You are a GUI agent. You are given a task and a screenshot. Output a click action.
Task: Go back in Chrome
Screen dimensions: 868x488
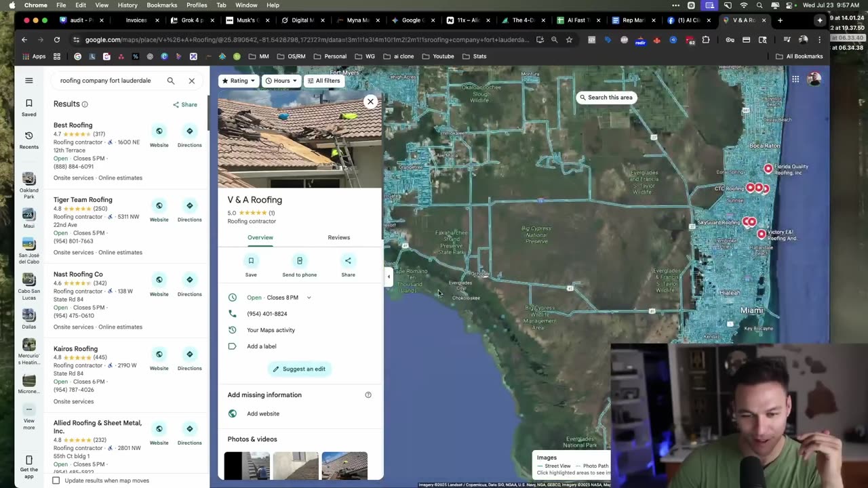point(24,40)
